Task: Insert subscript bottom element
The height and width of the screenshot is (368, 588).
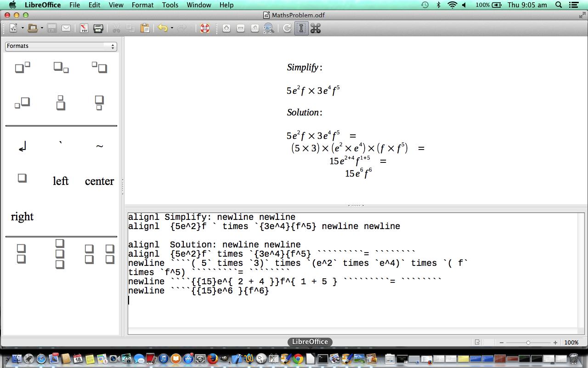Action: coord(99,102)
